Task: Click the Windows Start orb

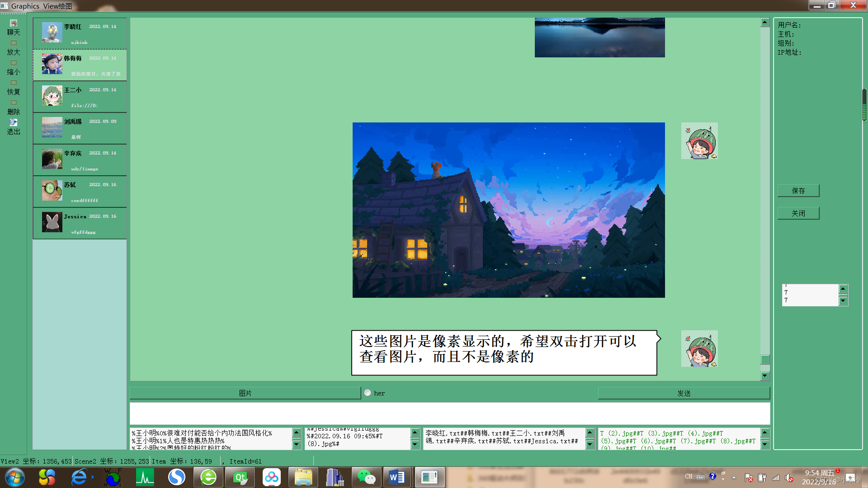Action: [15, 477]
